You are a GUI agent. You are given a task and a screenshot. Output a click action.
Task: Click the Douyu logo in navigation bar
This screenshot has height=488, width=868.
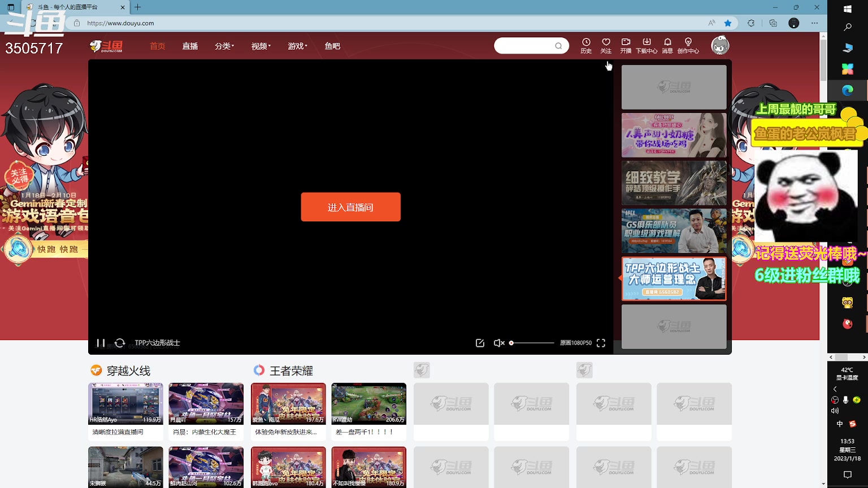tap(106, 46)
